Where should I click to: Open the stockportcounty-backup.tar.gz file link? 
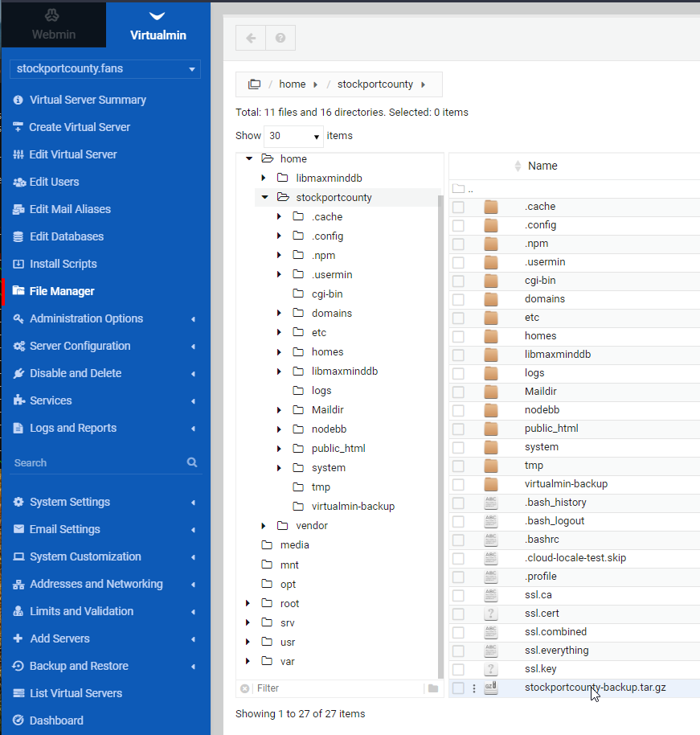[595, 688]
